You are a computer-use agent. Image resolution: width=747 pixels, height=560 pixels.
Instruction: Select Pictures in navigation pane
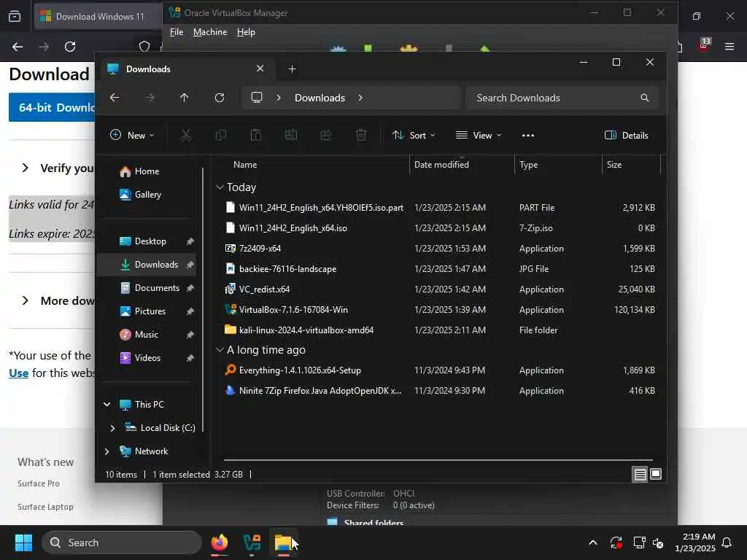[150, 311]
